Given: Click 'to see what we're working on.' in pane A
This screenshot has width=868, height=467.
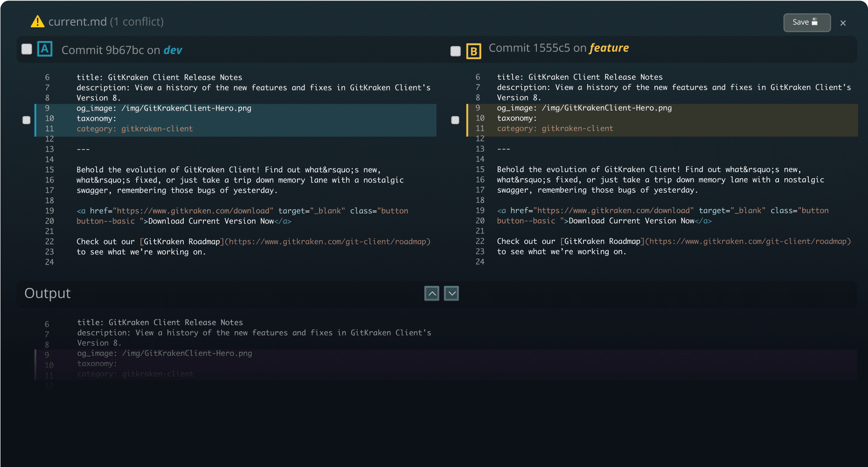Looking at the screenshot, I should 141,252.
